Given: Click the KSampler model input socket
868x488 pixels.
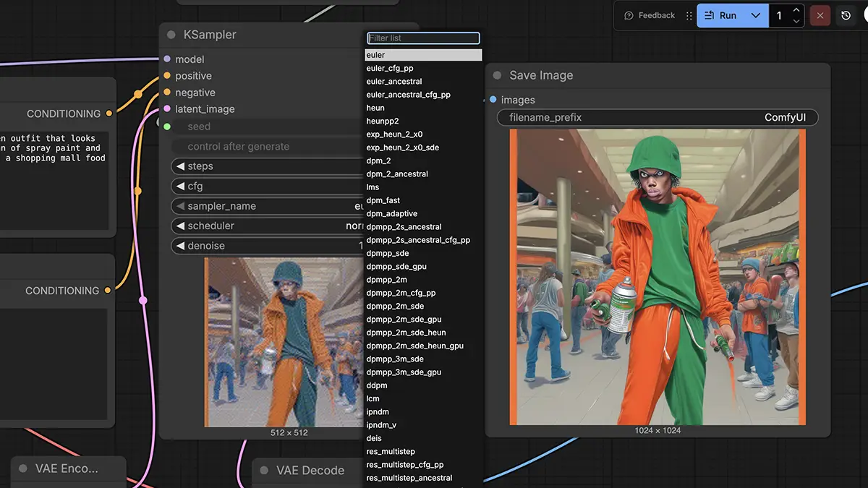Looking at the screenshot, I should pyautogui.click(x=167, y=59).
